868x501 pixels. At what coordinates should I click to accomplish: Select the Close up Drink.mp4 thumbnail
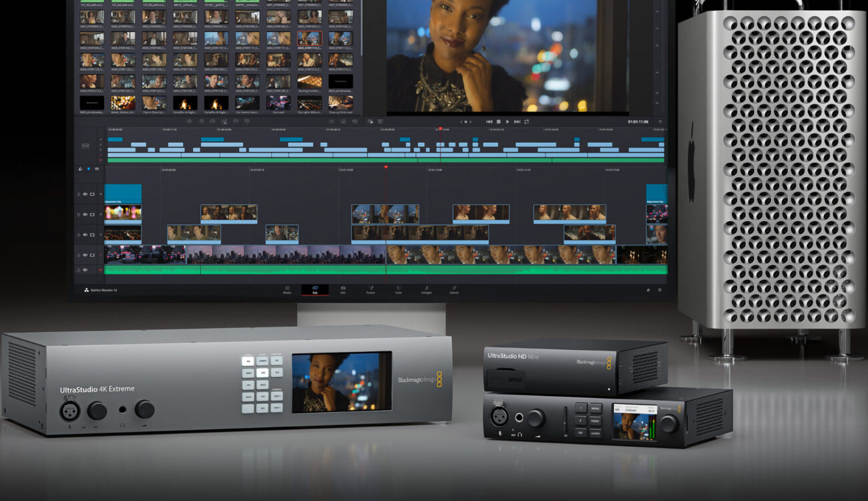341,103
